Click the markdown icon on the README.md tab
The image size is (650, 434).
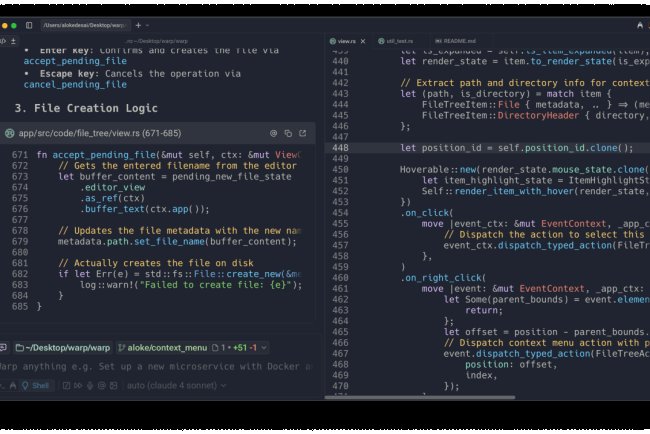[x=438, y=41]
